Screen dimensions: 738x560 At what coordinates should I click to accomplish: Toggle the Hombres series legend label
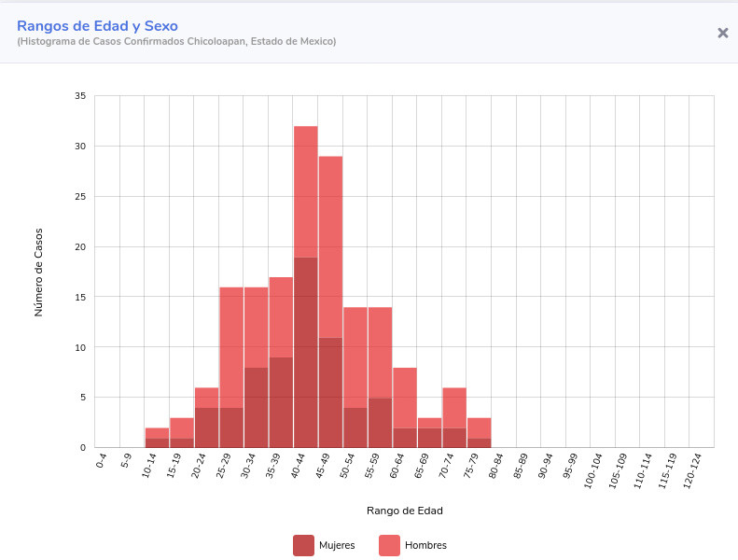pos(425,545)
